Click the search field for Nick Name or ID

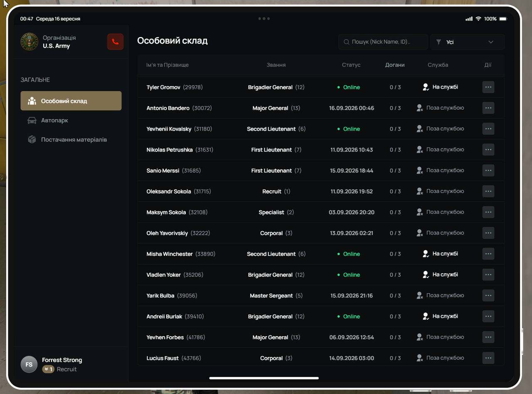coord(383,42)
